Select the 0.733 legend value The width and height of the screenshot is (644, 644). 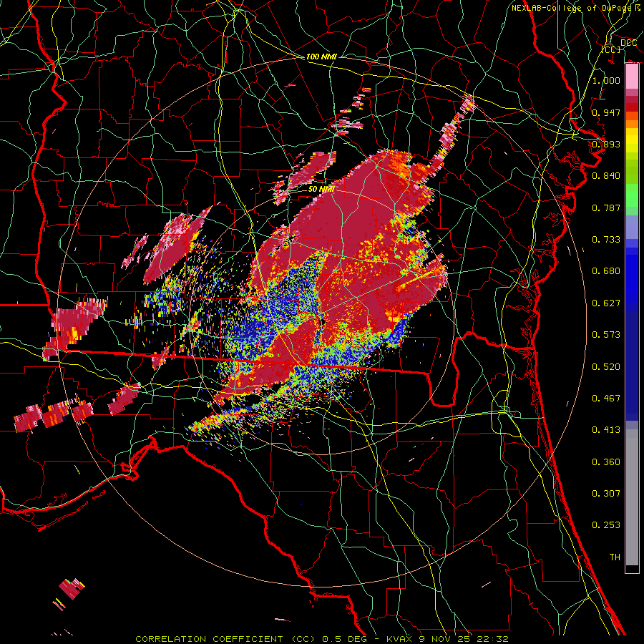click(606, 240)
